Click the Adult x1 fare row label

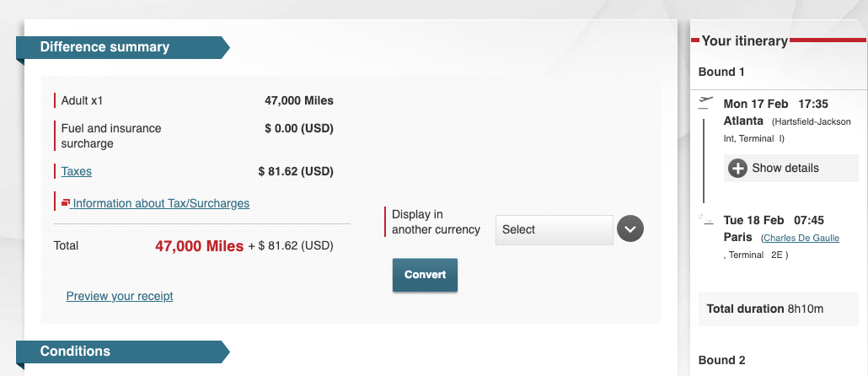coord(82,101)
